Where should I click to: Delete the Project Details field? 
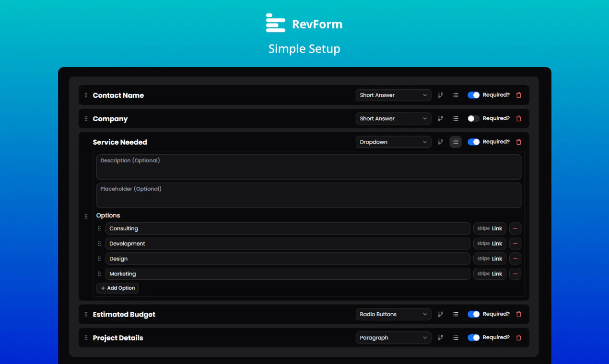[x=518, y=338]
